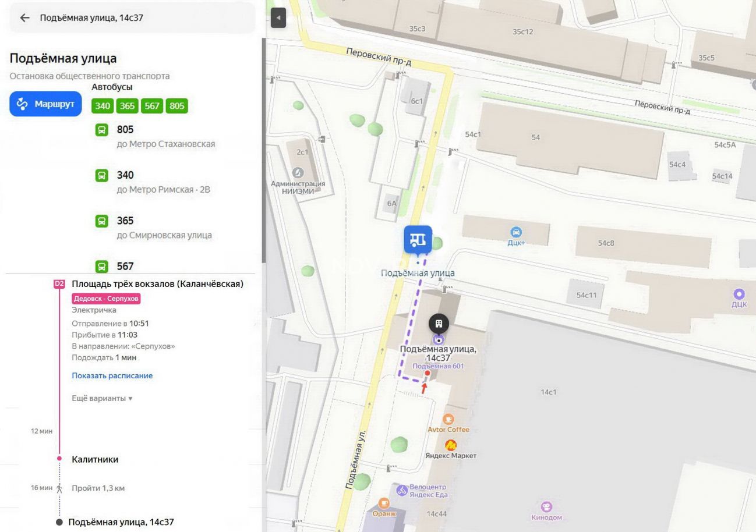Open the Avtor Coffee map marker
Viewport: 756px width, 532px height.
[x=448, y=419]
